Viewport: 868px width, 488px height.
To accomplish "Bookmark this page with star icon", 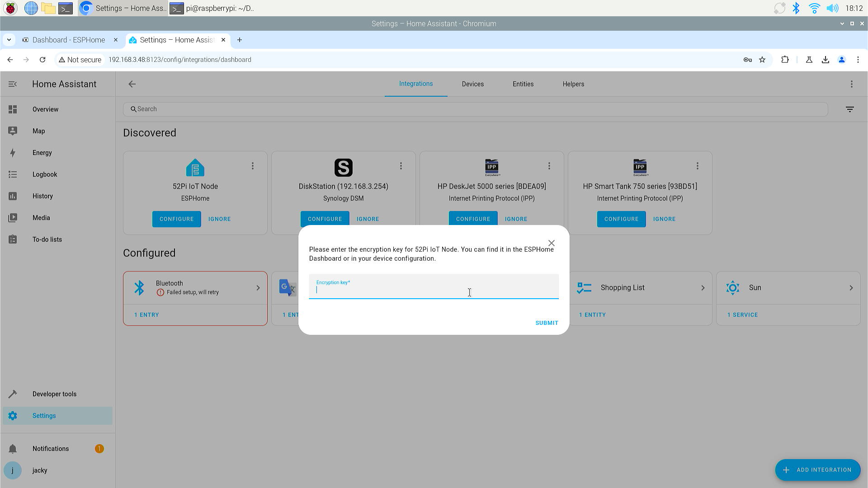I will 762,60.
